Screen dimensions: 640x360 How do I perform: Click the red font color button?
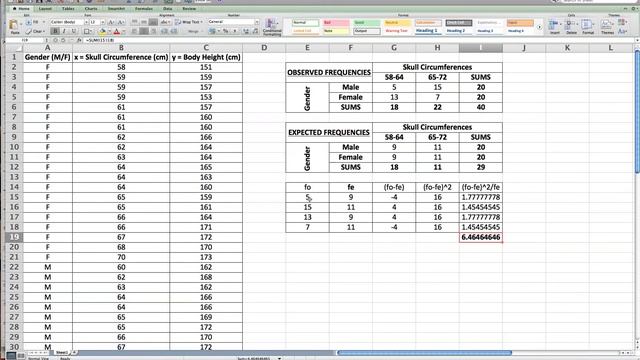click(x=117, y=31)
